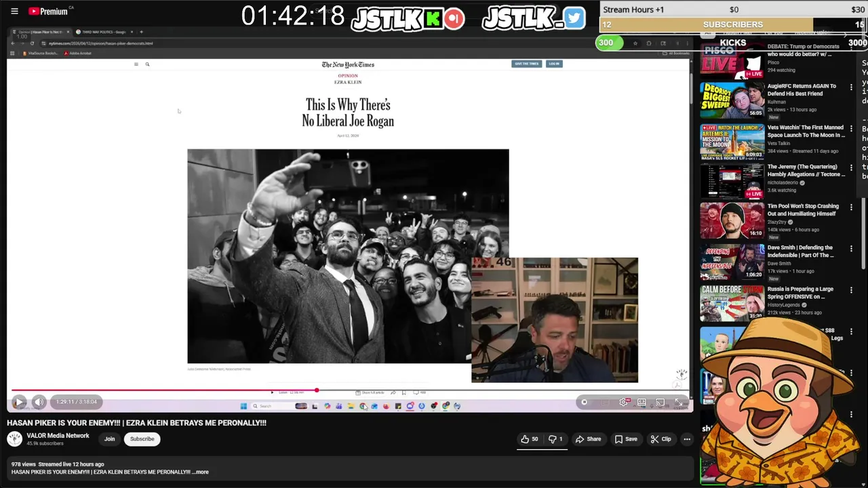Click the Windows Start icon in streamed taskbar
868x488 pixels.
click(243, 406)
